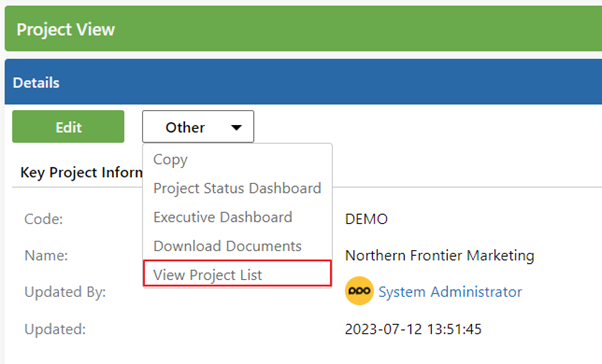Click the Updated field label
602x364 pixels.
pyautogui.click(x=55, y=329)
